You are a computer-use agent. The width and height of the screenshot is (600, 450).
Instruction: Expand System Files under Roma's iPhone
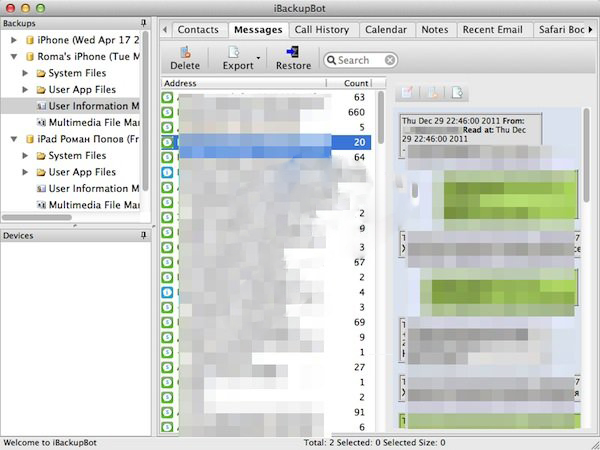26,73
